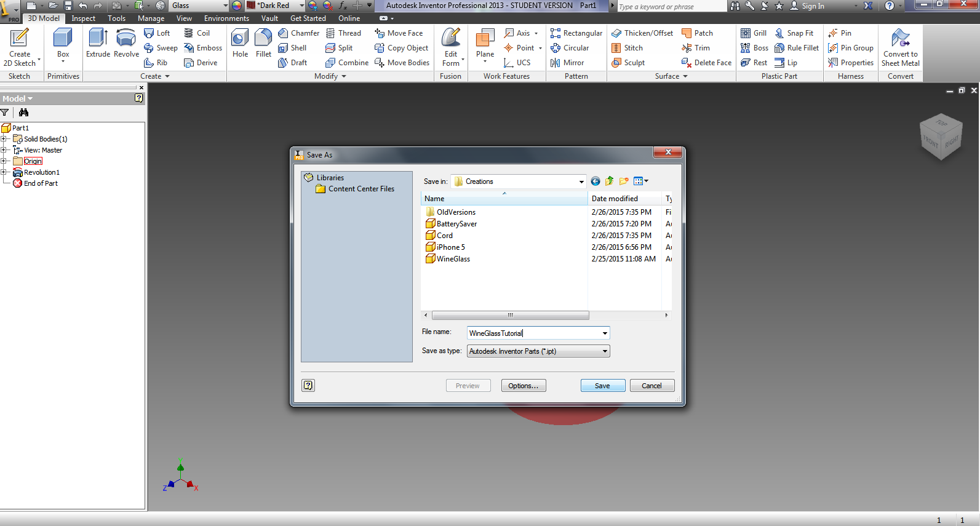Apply the Shell tool
The height and width of the screenshot is (526, 980).
point(292,48)
